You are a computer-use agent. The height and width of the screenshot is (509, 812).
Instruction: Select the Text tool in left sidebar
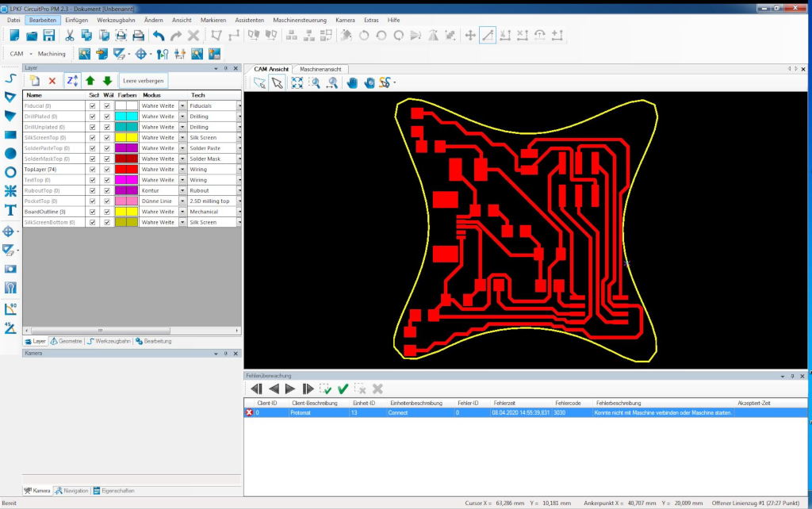click(x=10, y=210)
